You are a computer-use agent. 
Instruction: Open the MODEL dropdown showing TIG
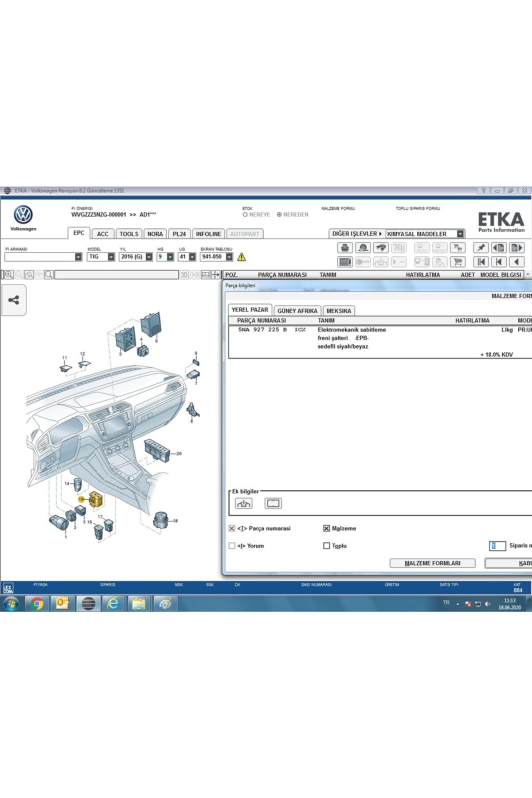(111, 257)
